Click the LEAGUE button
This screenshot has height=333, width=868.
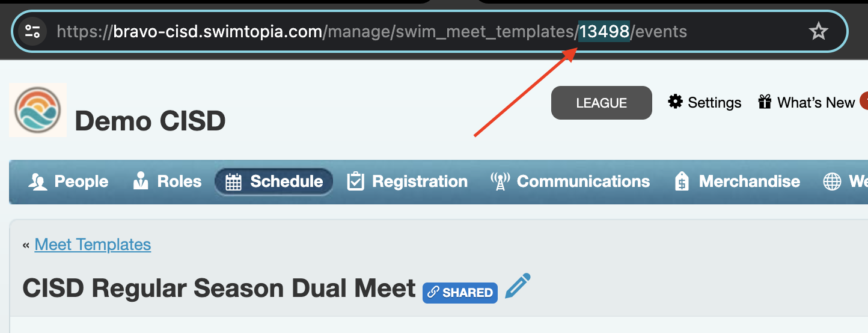tap(602, 103)
